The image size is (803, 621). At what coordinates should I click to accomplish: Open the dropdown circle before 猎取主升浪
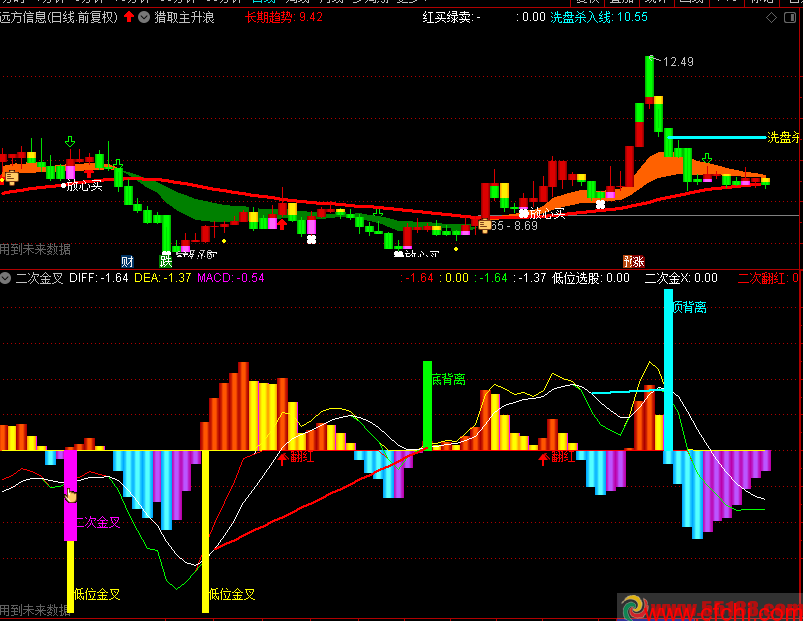coord(144,17)
